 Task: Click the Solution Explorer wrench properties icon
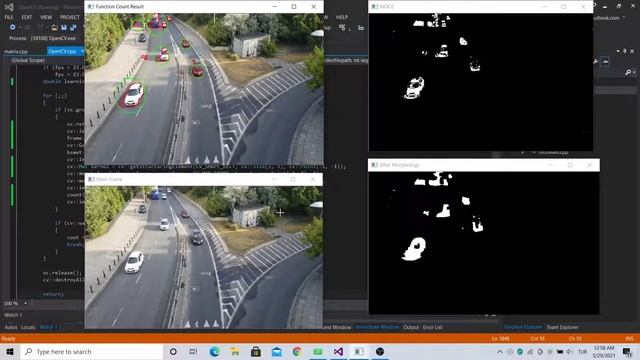pyautogui.click(x=595, y=61)
